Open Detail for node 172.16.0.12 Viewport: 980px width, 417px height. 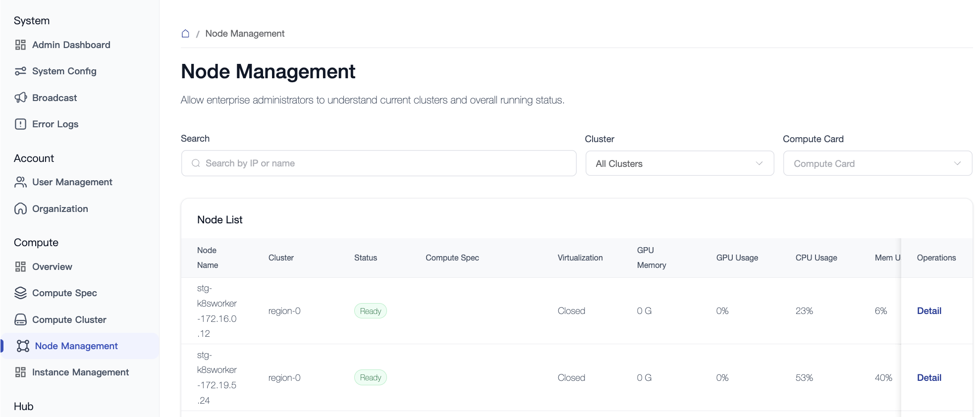(x=929, y=311)
